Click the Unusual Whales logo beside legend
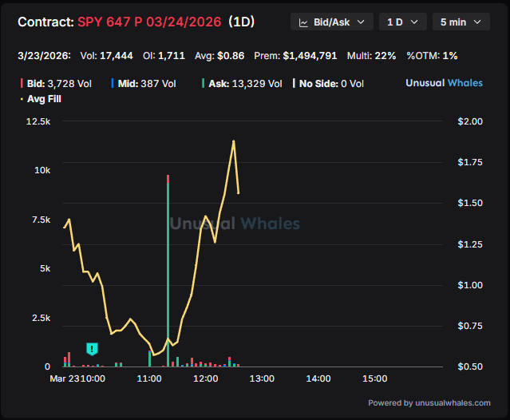 tap(444, 83)
